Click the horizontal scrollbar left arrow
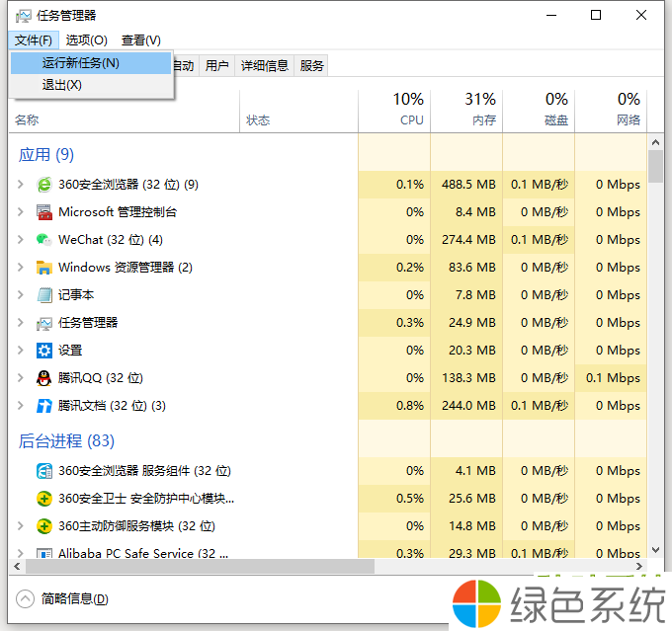This screenshot has height=631, width=672. (17, 566)
